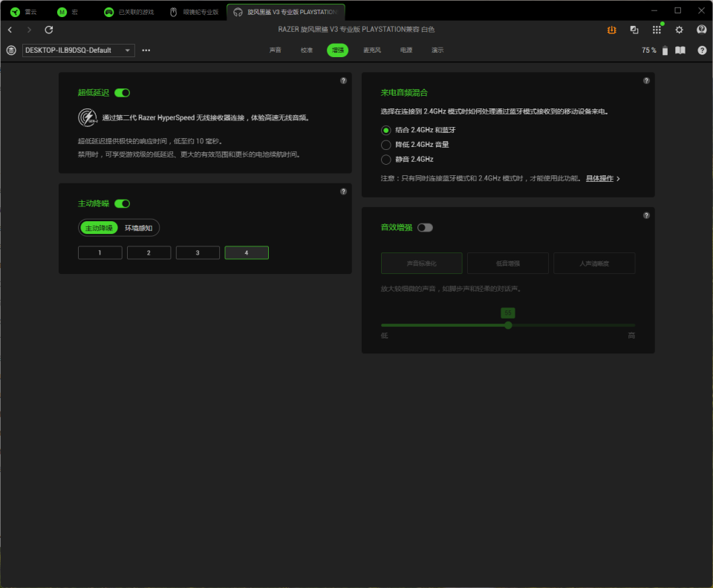
Task: Click the 75 % battery percentage text
Action: 649,50
